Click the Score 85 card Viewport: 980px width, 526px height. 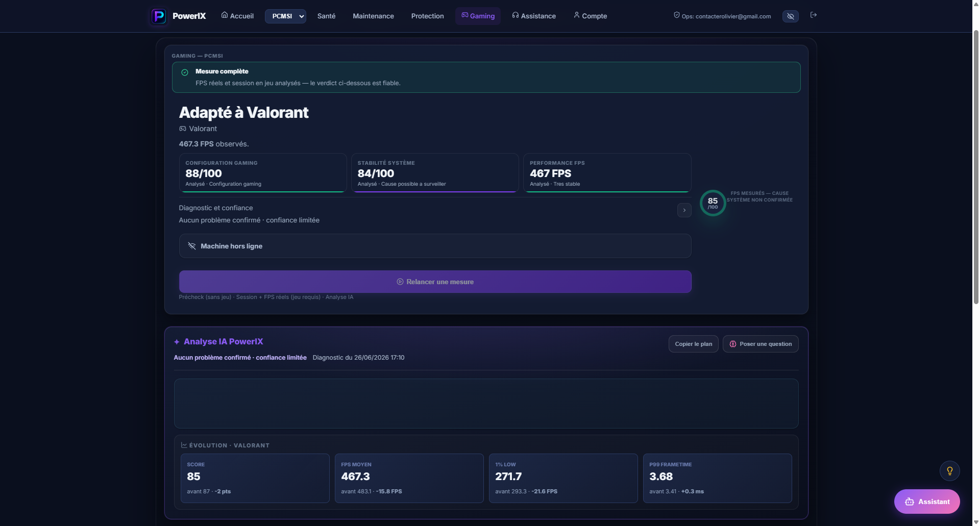[255, 479]
